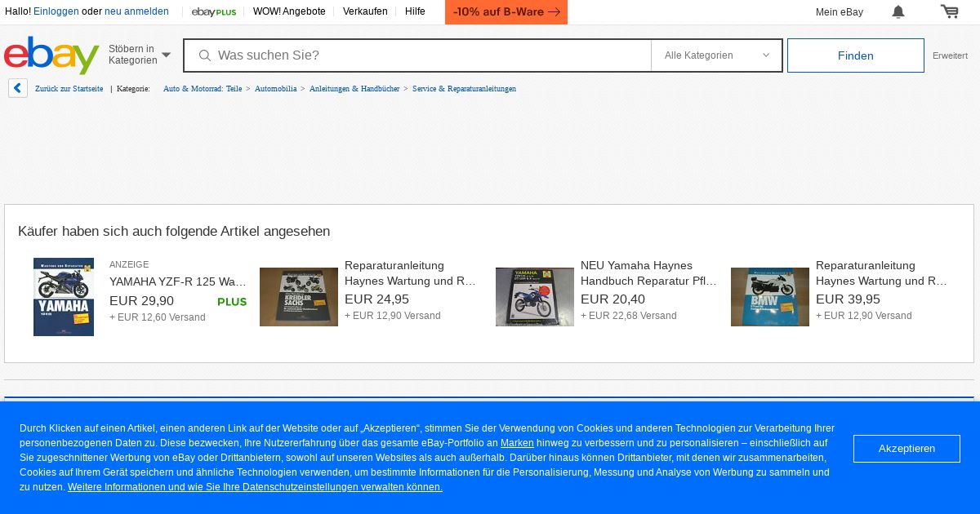Click + EUR 22,68 Versand text
Viewport: 980px width, 514px height.
[629, 316]
